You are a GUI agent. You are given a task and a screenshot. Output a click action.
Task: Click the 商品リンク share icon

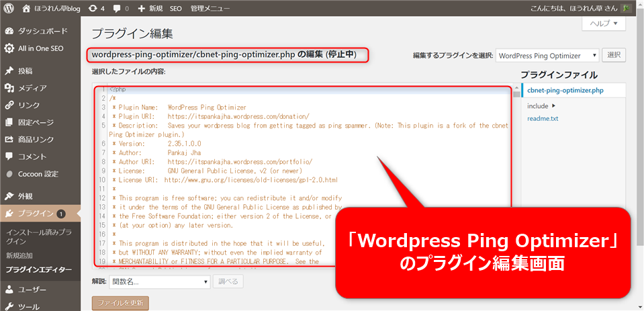[9, 140]
